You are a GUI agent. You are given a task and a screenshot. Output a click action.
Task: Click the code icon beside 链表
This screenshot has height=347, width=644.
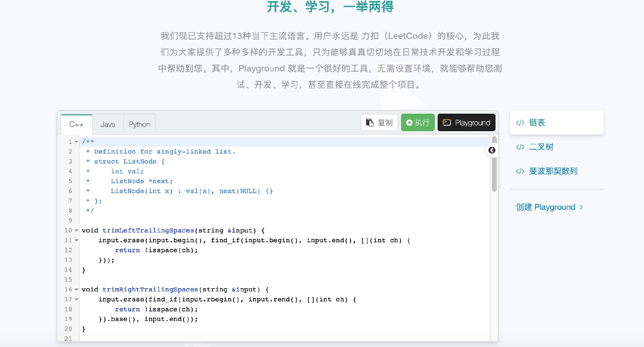[520, 123]
